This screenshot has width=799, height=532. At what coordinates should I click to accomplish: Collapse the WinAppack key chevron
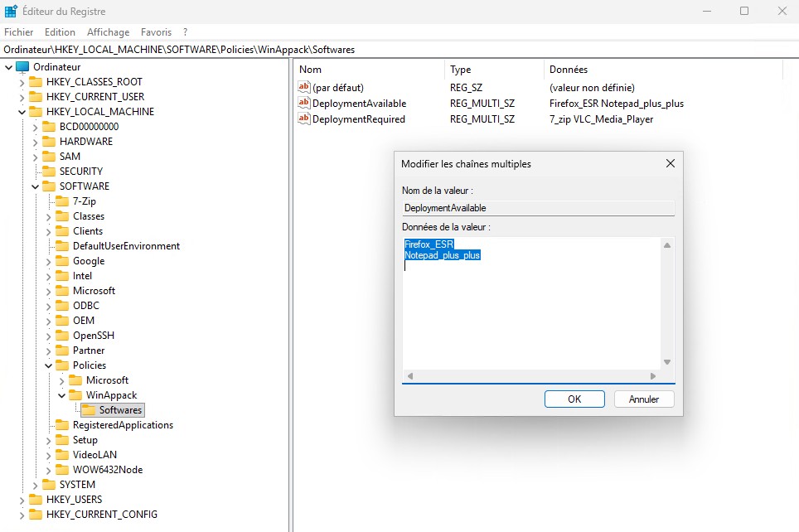61,395
